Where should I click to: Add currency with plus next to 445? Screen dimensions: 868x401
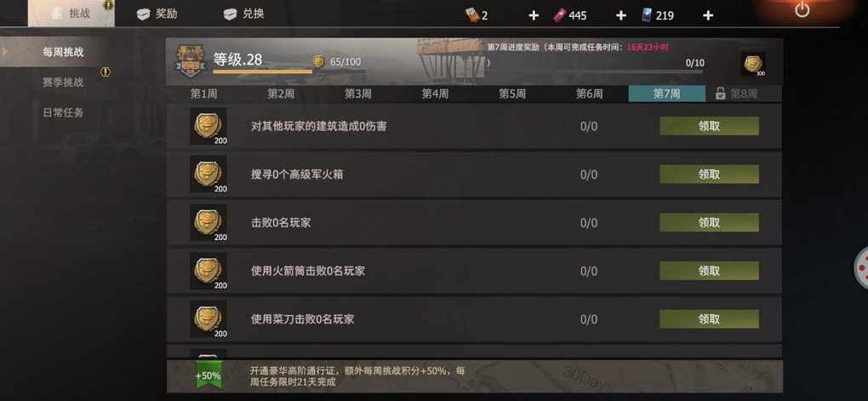click(621, 15)
